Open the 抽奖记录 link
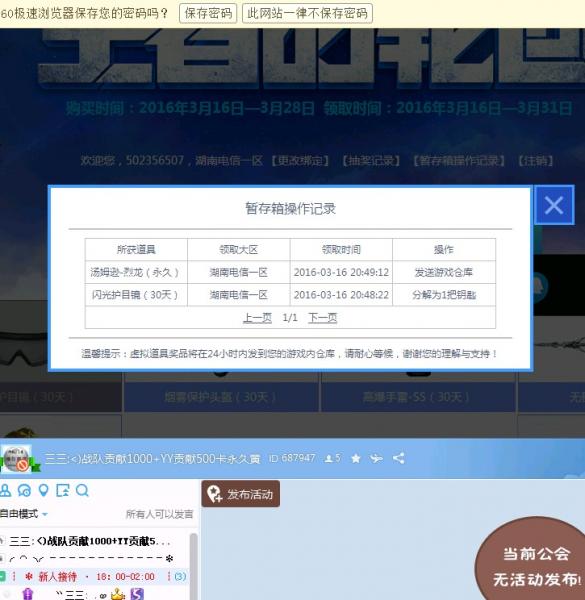585x600 pixels. coord(371,160)
